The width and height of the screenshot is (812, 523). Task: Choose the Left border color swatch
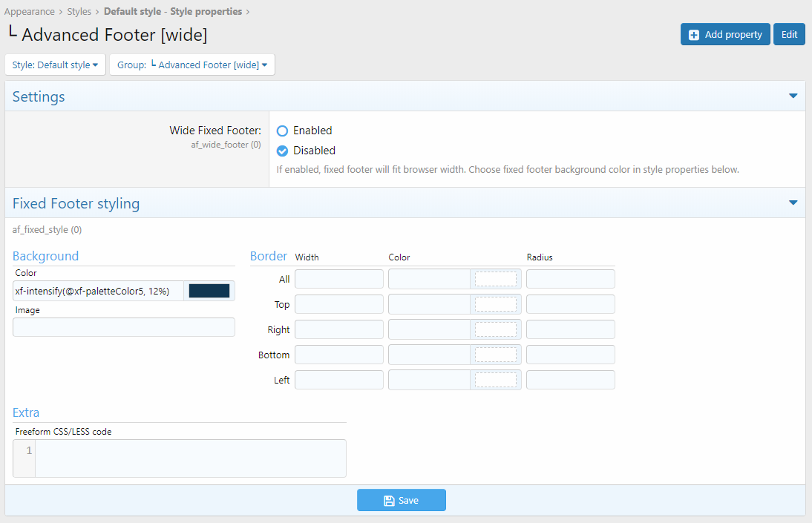tap(495, 381)
